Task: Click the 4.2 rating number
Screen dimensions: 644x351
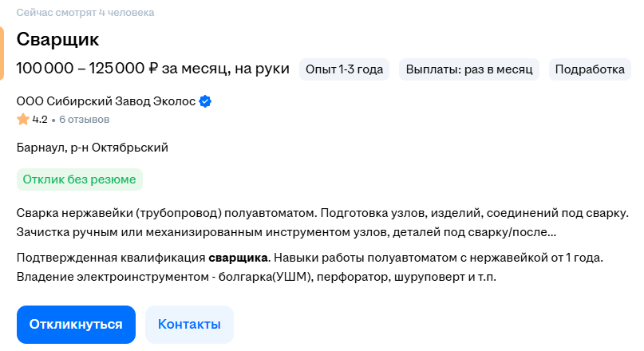Action: [40, 120]
